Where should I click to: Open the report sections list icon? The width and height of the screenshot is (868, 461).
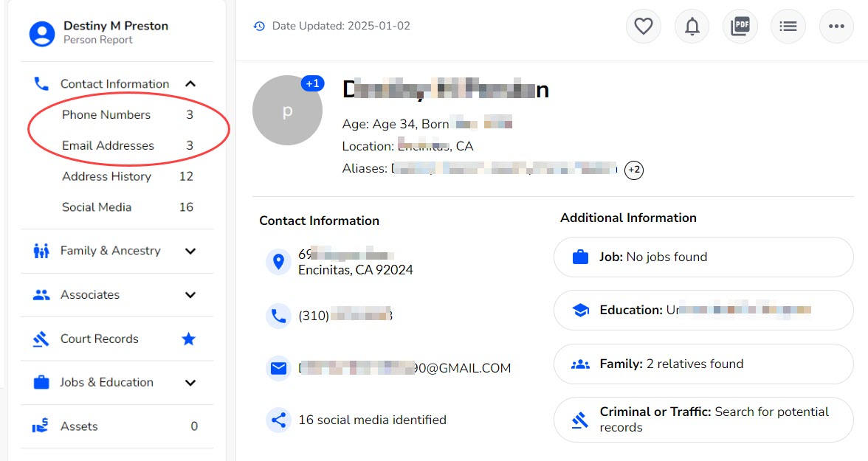pos(788,26)
